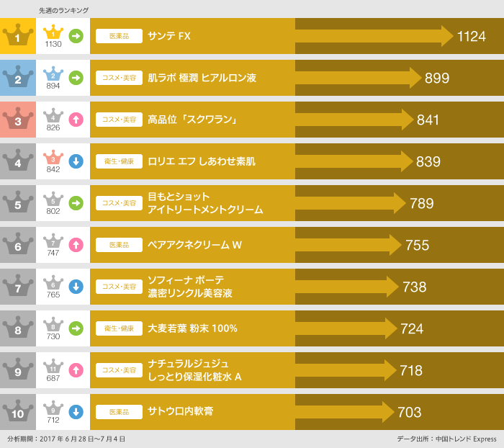Select コスメ・美容 tag on 肌ラボ 極潤 row

click(x=119, y=78)
